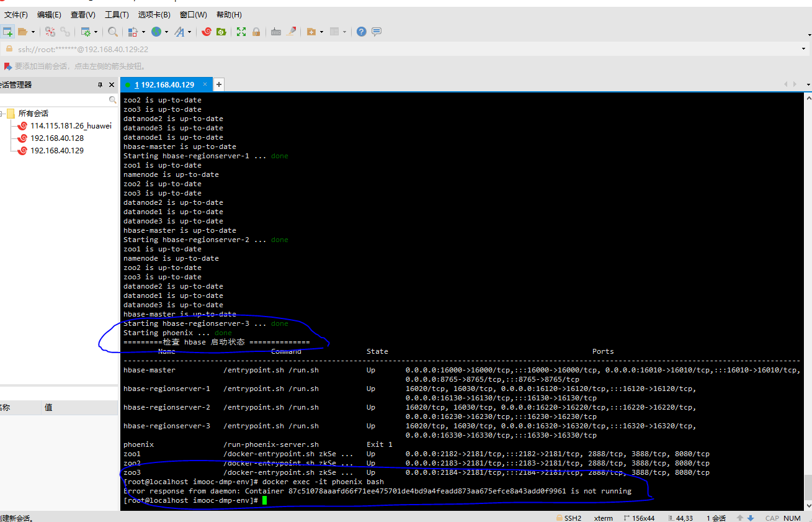Open the 编辑(E) menu
812x522 pixels.
49,15
